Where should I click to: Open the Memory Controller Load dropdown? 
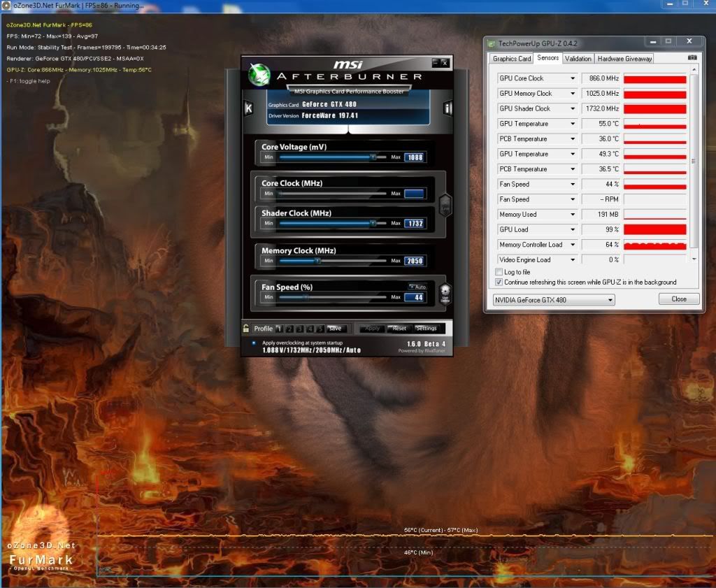[x=573, y=245]
